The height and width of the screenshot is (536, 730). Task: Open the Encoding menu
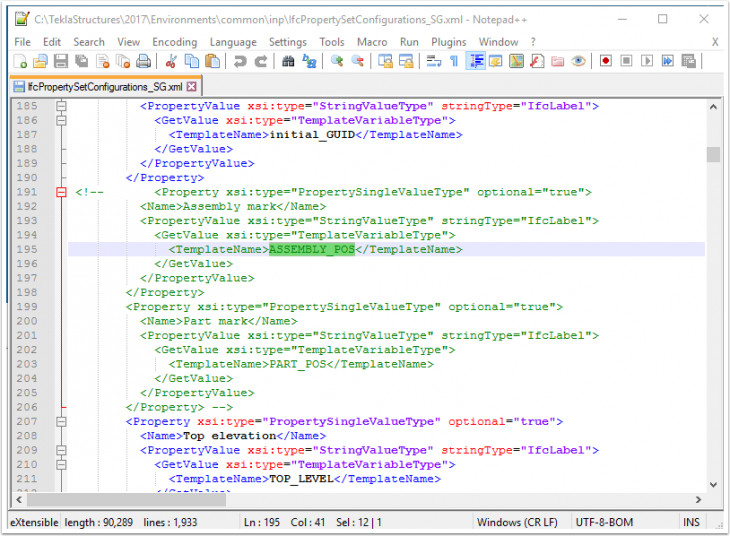pyautogui.click(x=174, y=42)
